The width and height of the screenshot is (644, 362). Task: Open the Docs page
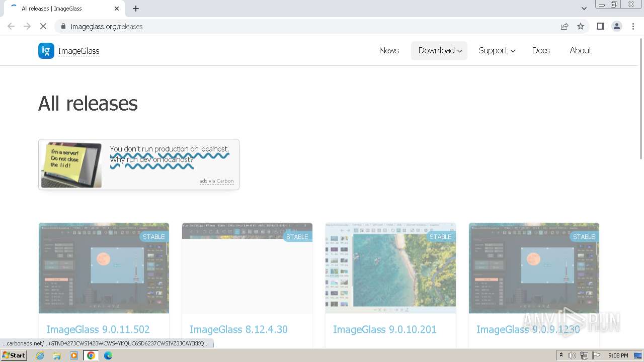pos(541,50)
